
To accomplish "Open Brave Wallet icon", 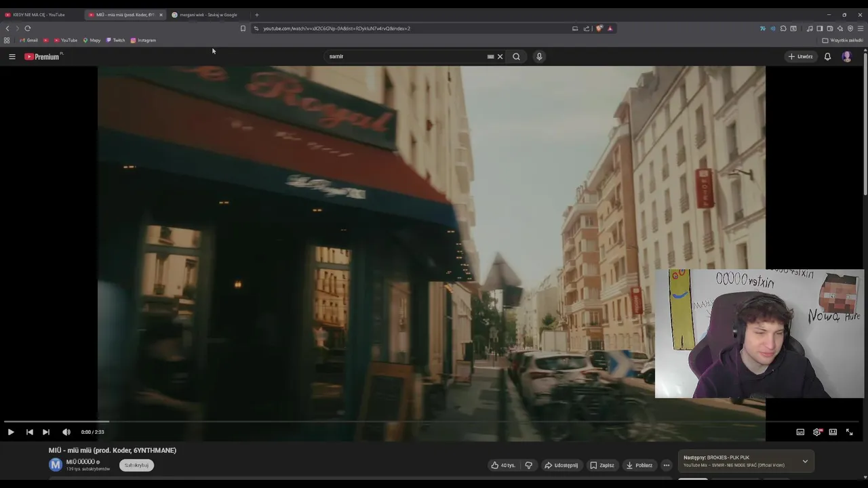I will tap(829, 28).
